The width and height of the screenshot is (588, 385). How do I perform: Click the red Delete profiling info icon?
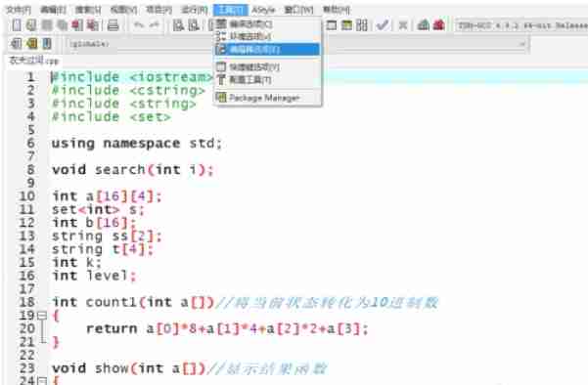coord(438,25)
